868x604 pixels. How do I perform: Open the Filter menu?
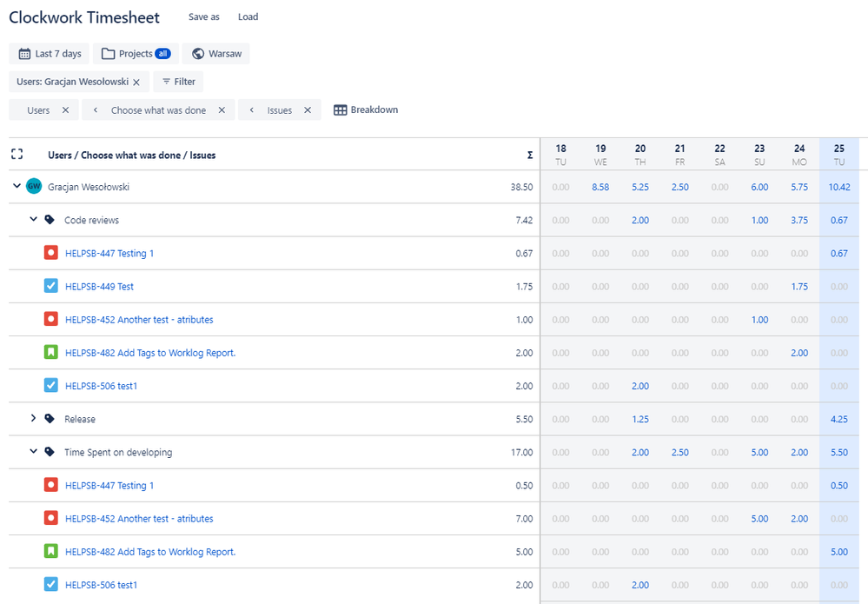pos(177,81)
